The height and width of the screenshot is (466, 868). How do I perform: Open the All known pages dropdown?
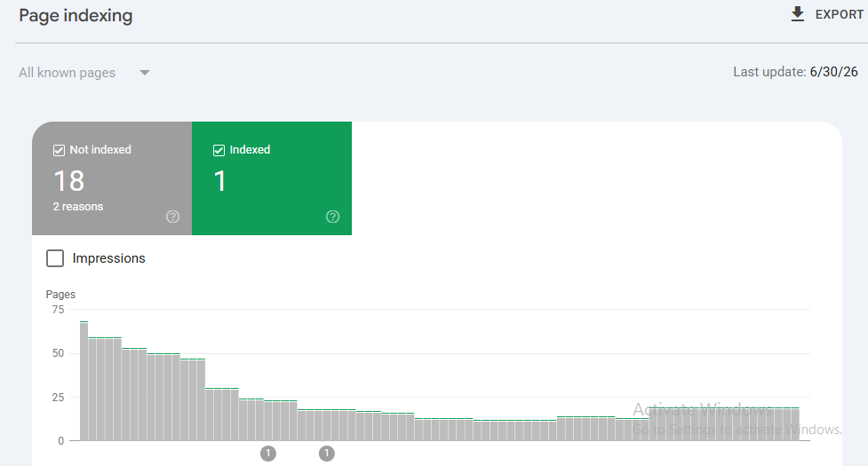(84, 73)
